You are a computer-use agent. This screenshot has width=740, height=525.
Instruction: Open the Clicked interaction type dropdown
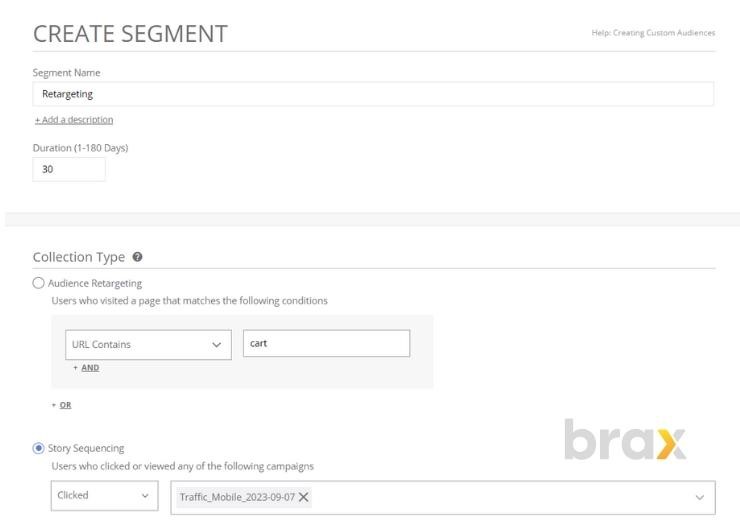click(104, 496)
